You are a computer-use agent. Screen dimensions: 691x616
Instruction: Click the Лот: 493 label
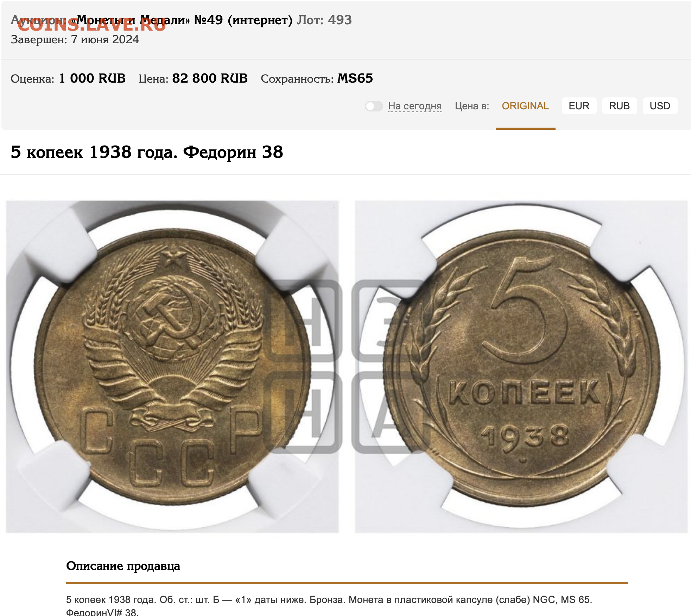[324, 20]
